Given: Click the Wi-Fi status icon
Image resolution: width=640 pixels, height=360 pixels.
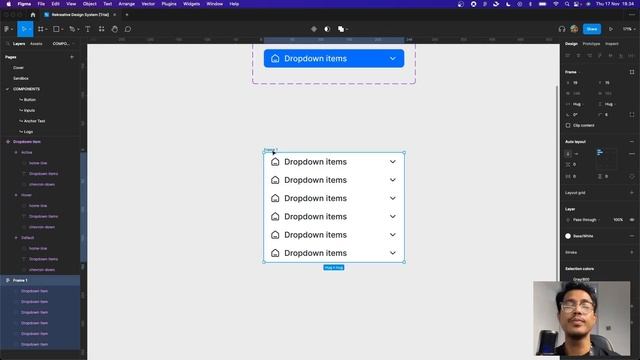Looking at the screenshot, I should pos(556,4).
